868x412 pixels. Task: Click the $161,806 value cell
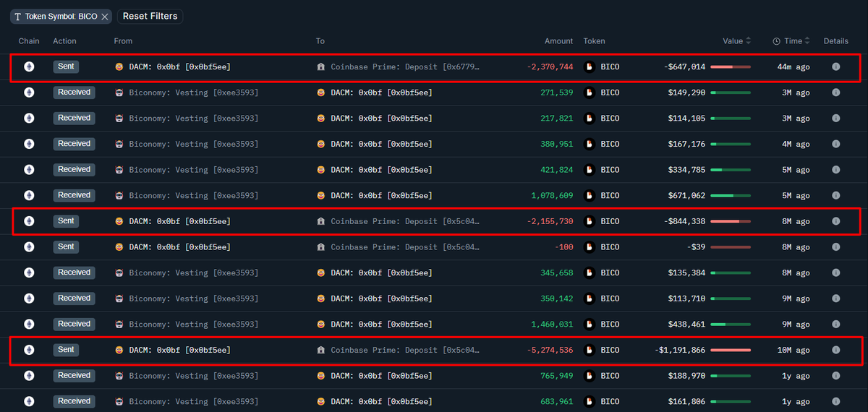[x=686, y=401]
